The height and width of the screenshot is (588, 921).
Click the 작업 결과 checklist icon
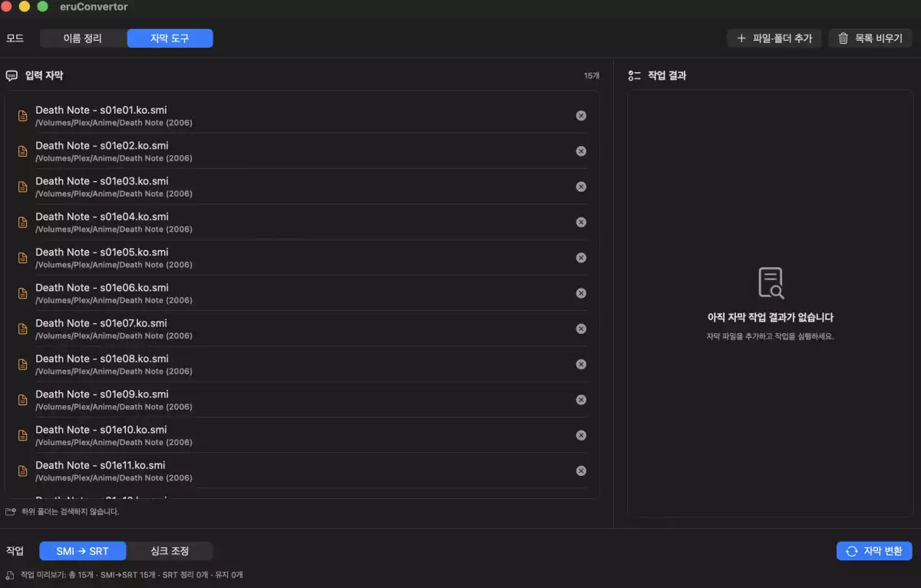tap(634, 76)
